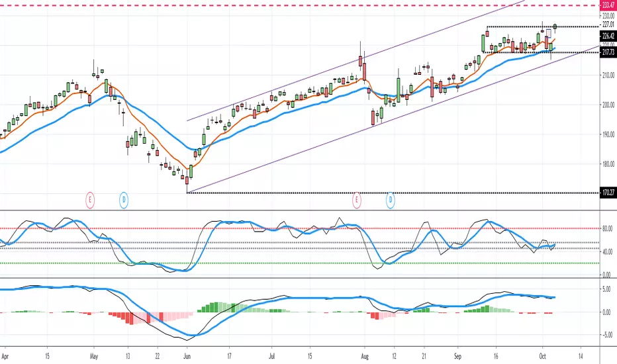Click the Aug label on time axis
Viewport: 617px width, 364px height.
[x=365, y=357]
